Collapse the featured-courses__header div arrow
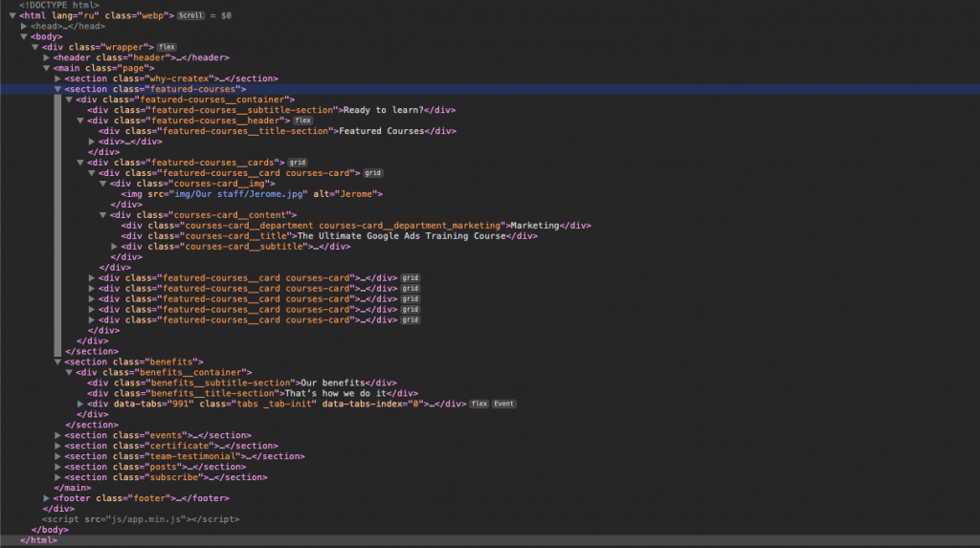The width and height of the screenshot is (980, 548). (80, 121)
